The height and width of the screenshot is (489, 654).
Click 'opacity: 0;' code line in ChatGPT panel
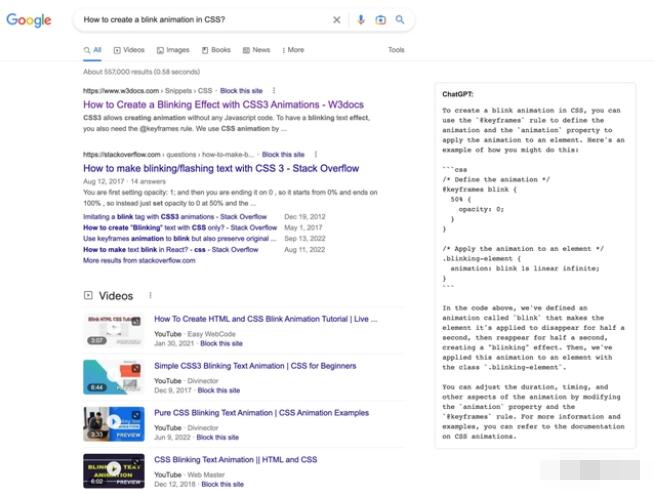[x=481, y=209]
